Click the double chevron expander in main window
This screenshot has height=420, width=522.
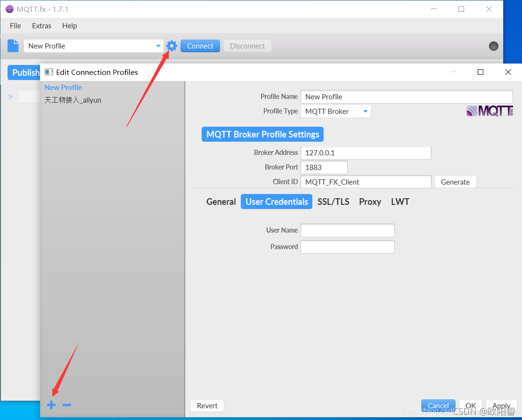pos(10,97)
